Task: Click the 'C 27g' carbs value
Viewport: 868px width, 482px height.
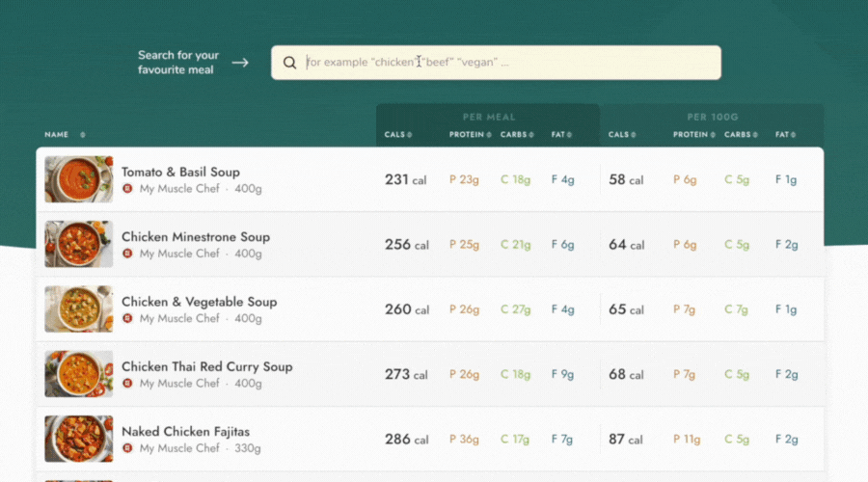Action: 515,309
